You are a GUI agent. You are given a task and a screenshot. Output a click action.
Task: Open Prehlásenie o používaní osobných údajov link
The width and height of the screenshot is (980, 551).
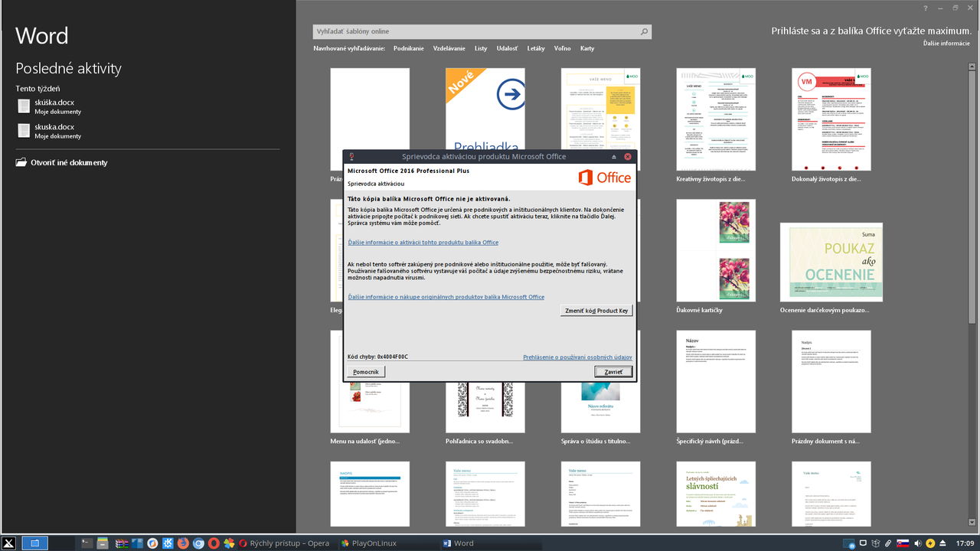click(577, 357)
